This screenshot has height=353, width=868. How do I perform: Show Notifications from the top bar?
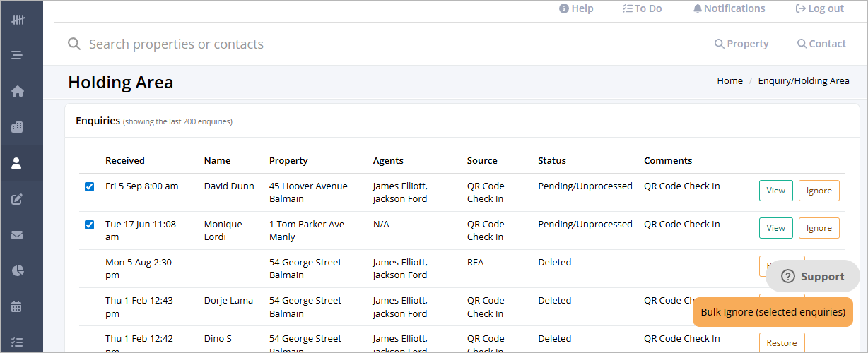729,8
